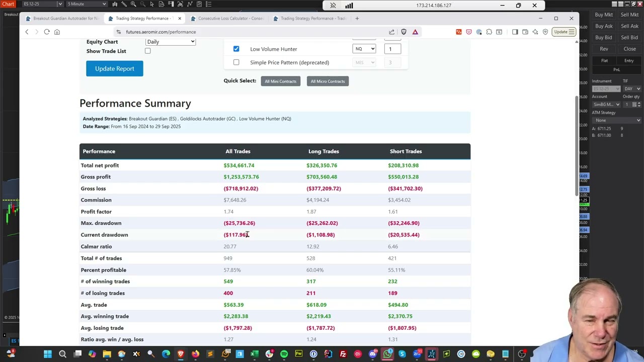Viewport: 644px width, 362px height.
Task: Open the Pocket extension icon
Action: 469,32
